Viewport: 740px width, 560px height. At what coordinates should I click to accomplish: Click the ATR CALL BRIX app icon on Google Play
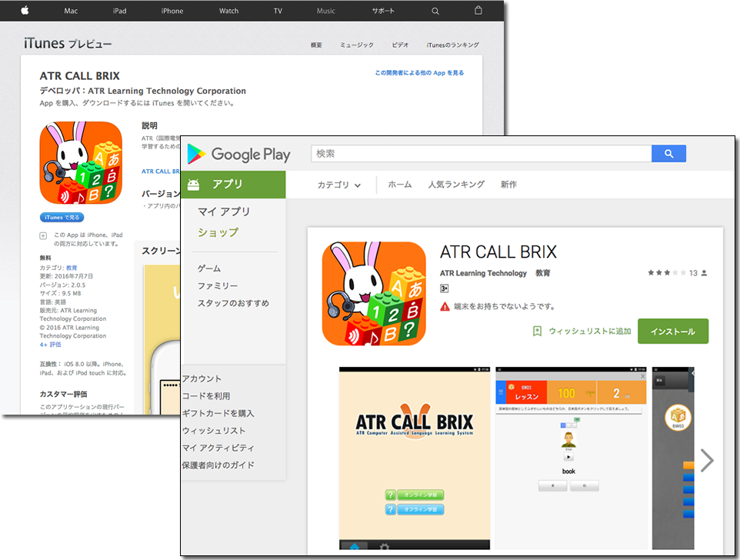coord(374,293)
